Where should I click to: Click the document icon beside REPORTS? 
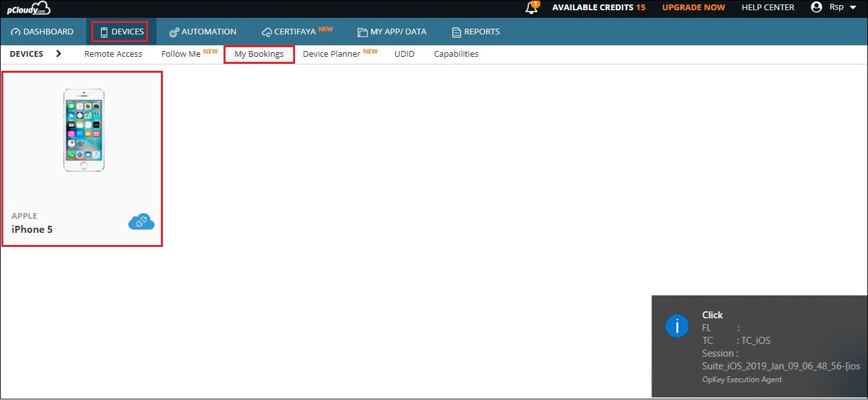point(456,32)
